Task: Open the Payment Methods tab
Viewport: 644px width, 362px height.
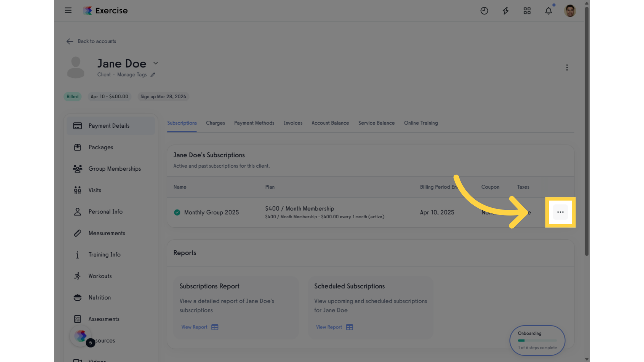Action: click(254, 123)
